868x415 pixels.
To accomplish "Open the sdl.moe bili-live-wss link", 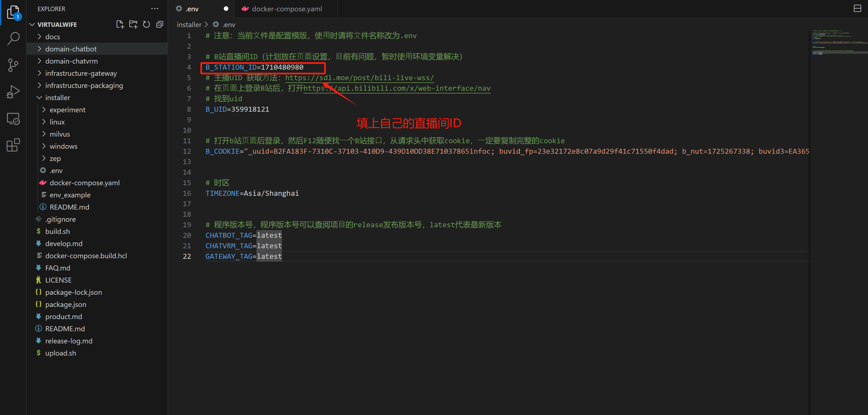I will (x=360, y=77).
